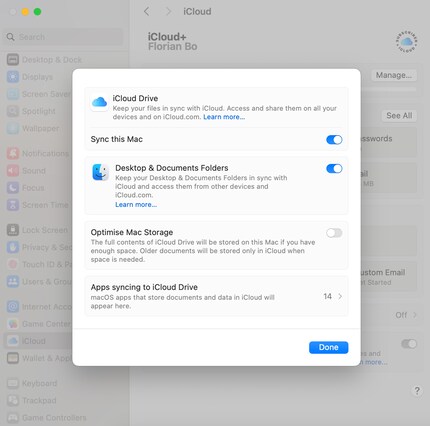
Task: Open Screen Saver settings icon
Action: click(13, 94)
